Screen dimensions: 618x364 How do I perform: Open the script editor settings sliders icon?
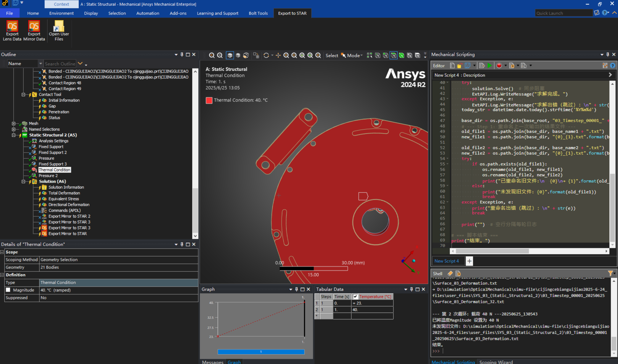[x=605, y=65]
